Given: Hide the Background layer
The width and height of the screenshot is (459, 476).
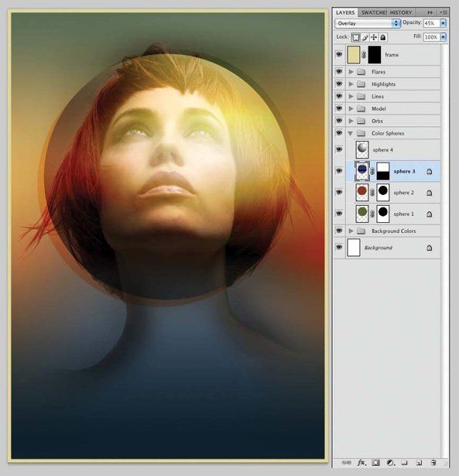Looking at the screenshot, I should pos(339,248).
